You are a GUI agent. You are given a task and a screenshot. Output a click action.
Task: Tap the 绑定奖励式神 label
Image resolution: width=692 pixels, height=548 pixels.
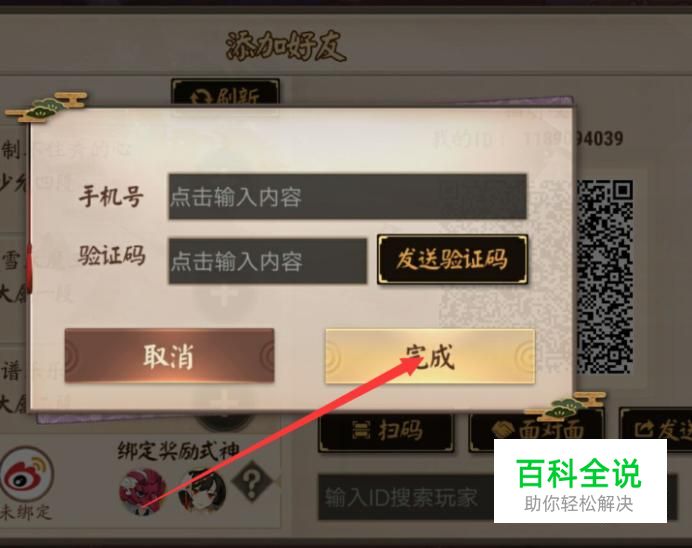[x=179, y=451]
